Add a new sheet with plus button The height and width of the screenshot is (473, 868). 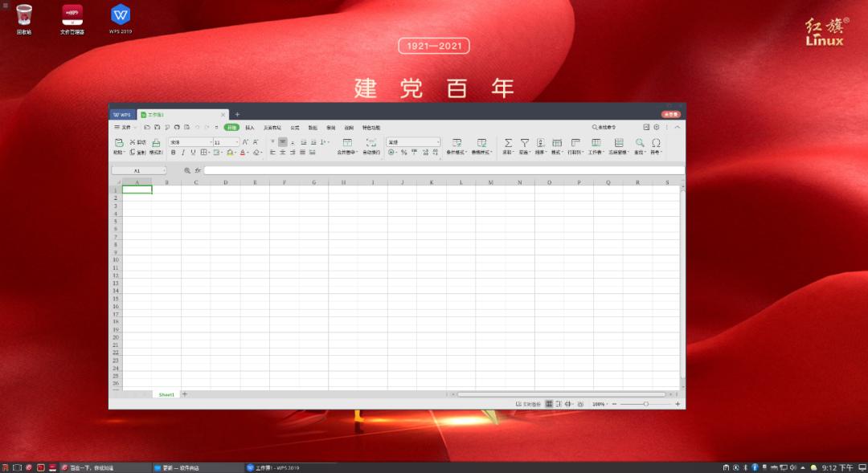[x=184, y=394]
